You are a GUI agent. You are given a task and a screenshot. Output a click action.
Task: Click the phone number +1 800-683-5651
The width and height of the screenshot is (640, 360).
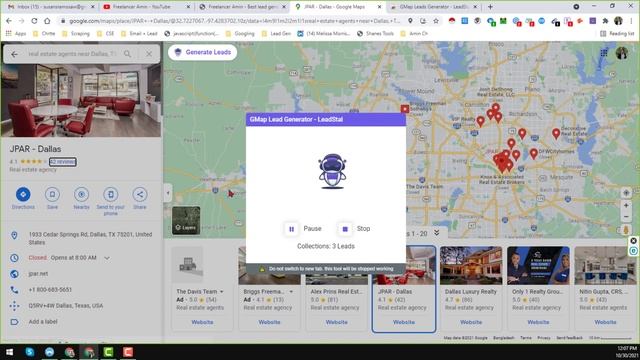(x=50, y=289)
